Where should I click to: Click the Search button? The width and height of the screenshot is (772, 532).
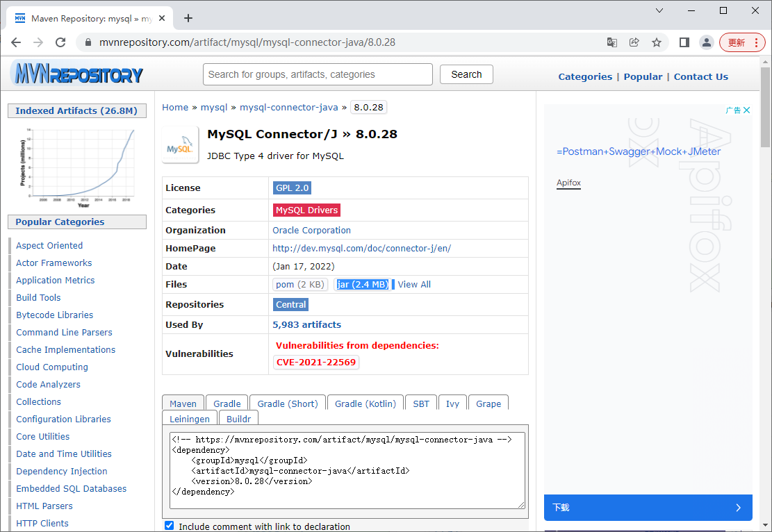coord(466,74)
